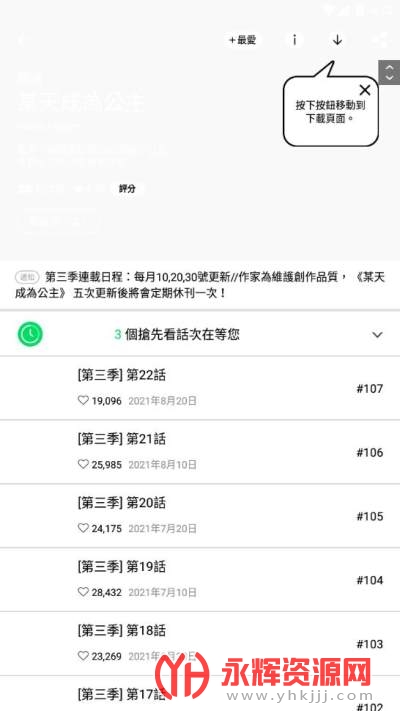This screenshot has width=400, height=711.
Task: Close the download tooltip bubble
Action: coord(365,90)
